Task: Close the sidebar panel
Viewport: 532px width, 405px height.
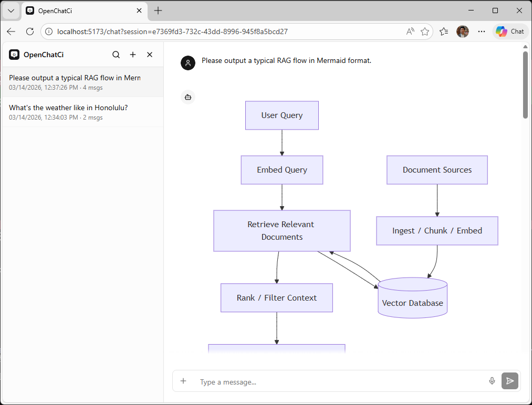Action: pos(150,55)
